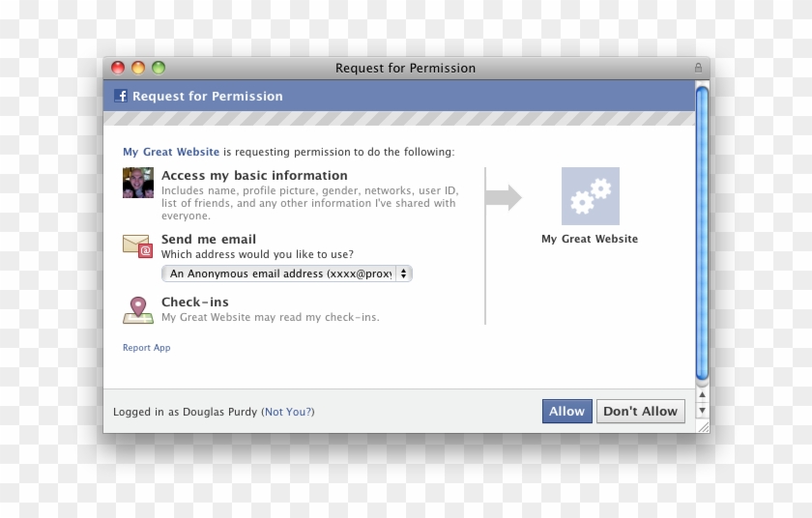Minimize the window with the yellow button
Viewport: 812px width, 518px height.
tap(138, 68)
